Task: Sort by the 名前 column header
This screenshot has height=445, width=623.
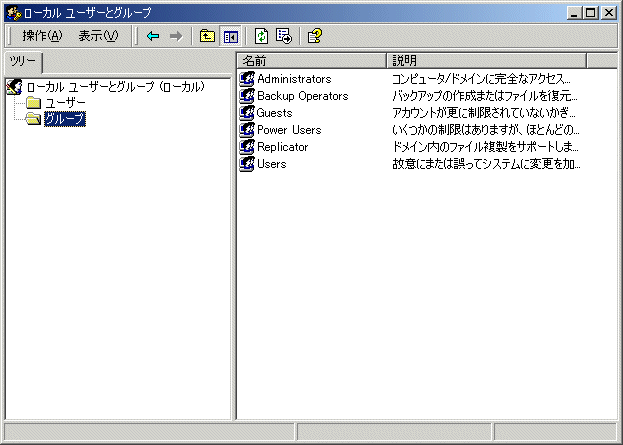Action: (x=312, y=61)
